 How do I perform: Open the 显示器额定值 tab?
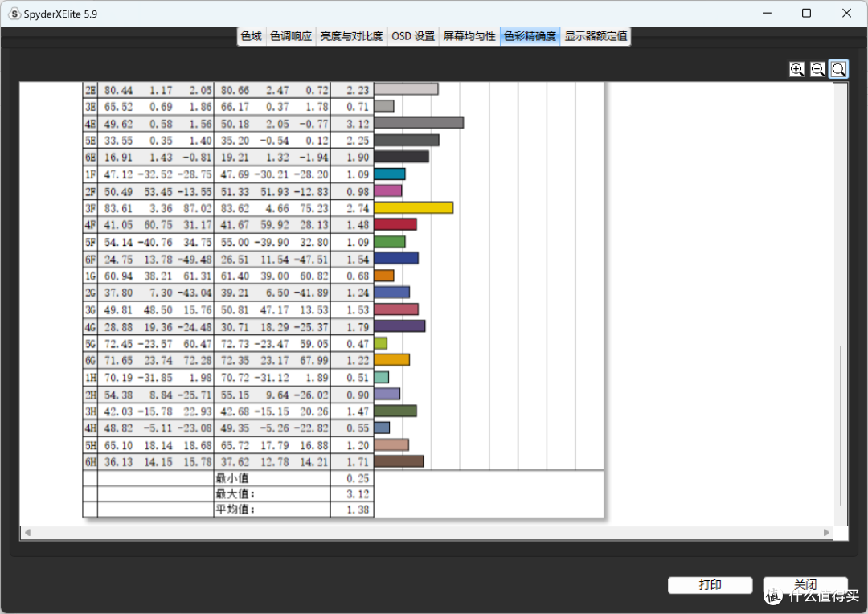(596, 36)
